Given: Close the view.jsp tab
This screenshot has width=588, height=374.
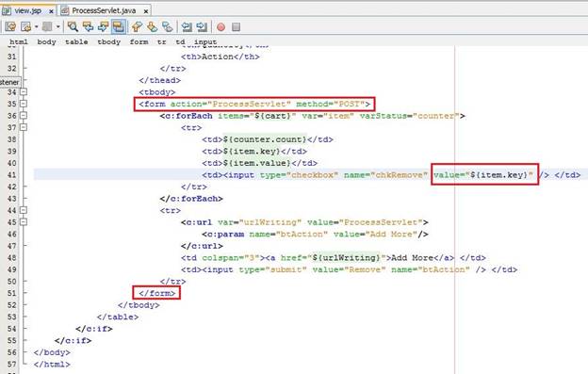Looking at the screenshot, I should [51, 11].
